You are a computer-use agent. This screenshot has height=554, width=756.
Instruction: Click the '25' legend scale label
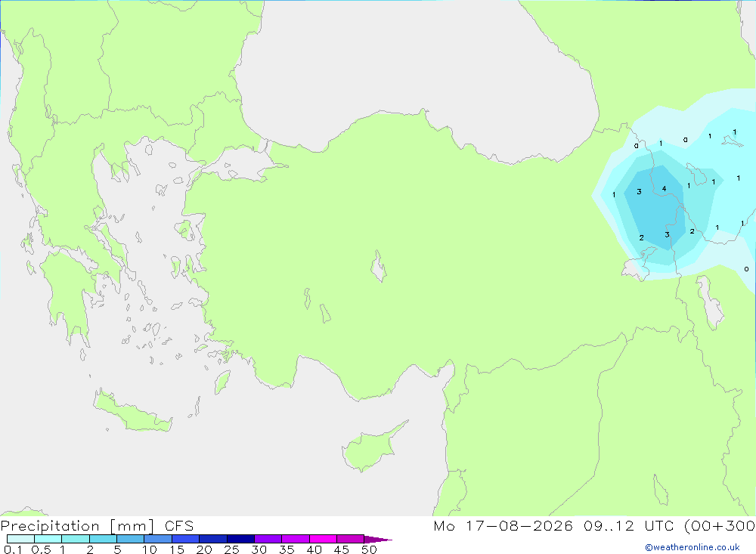coord(232,549)
